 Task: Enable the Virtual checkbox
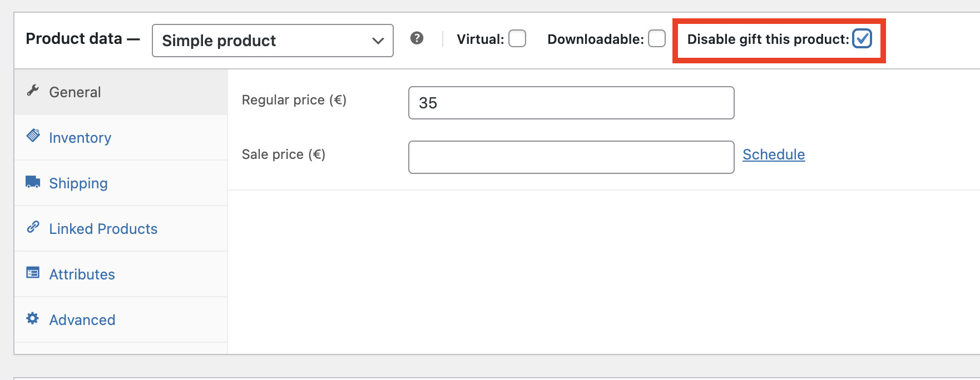point(517,39)
